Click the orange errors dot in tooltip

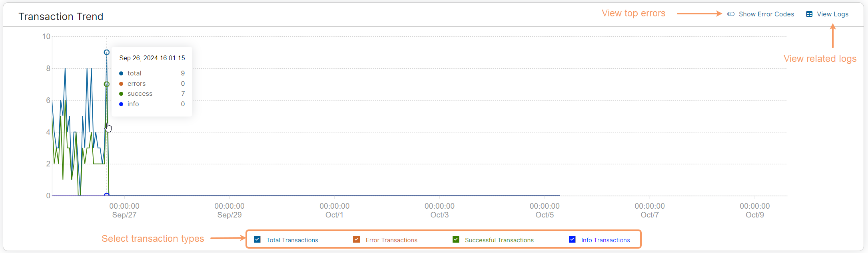point(121,84)
